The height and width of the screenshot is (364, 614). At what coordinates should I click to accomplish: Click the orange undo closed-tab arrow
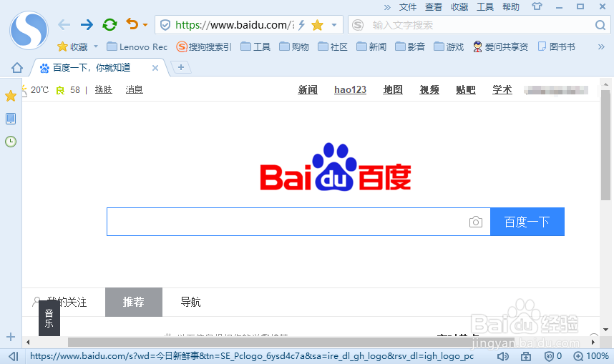click(x=132, y=24)
